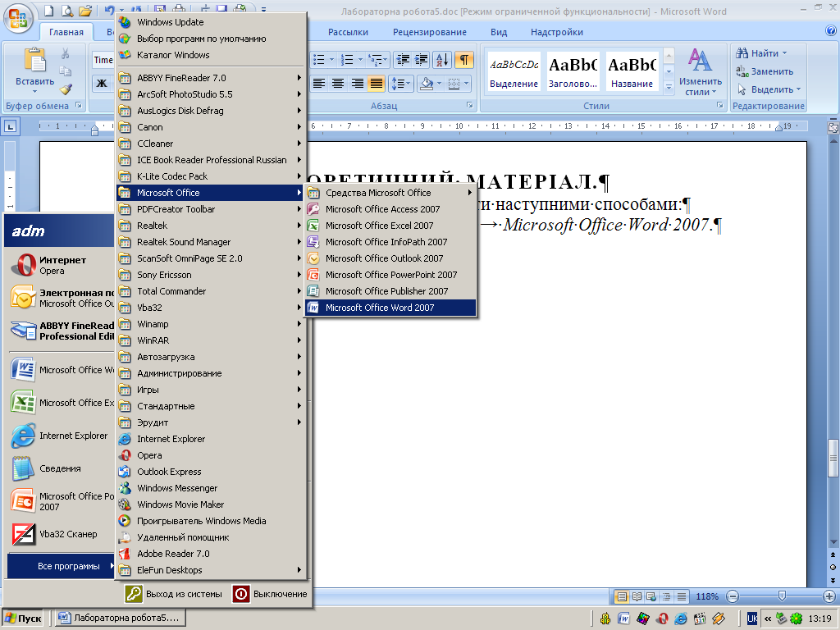Launch Windows Messenger from programs list
Screen dimensions: 840x630
(x=211, y=488)
